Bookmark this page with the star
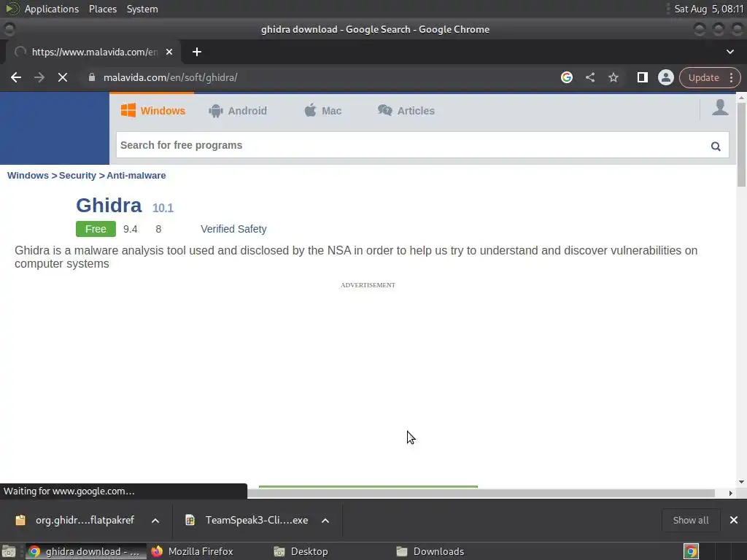Image resolution: width=747 pixels, height=560 pixels. (613, 77)
